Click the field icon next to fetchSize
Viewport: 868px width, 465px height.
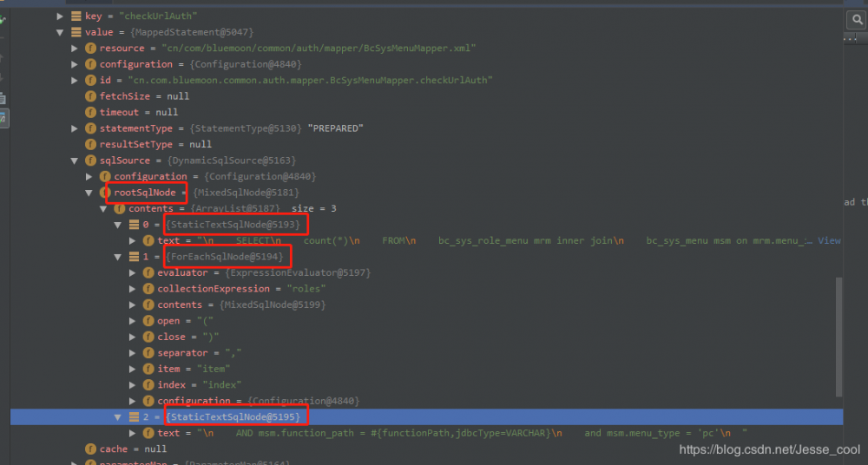[91, 96]
